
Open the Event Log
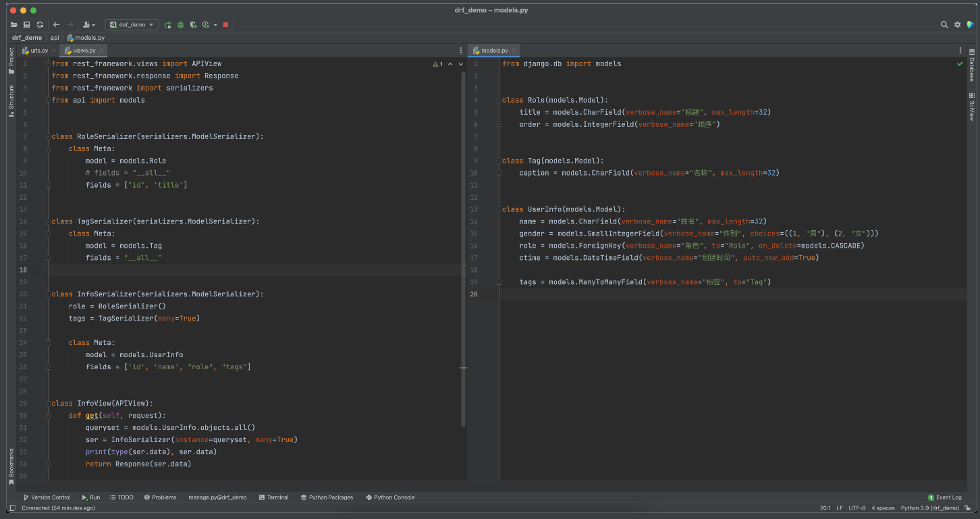pos(945,497)
